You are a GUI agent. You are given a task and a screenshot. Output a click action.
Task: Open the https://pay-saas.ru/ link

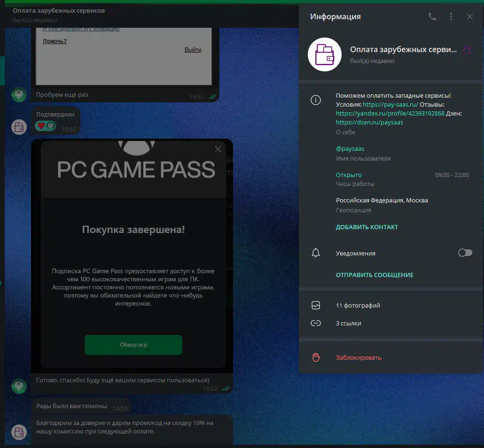[x=390, y=105]
